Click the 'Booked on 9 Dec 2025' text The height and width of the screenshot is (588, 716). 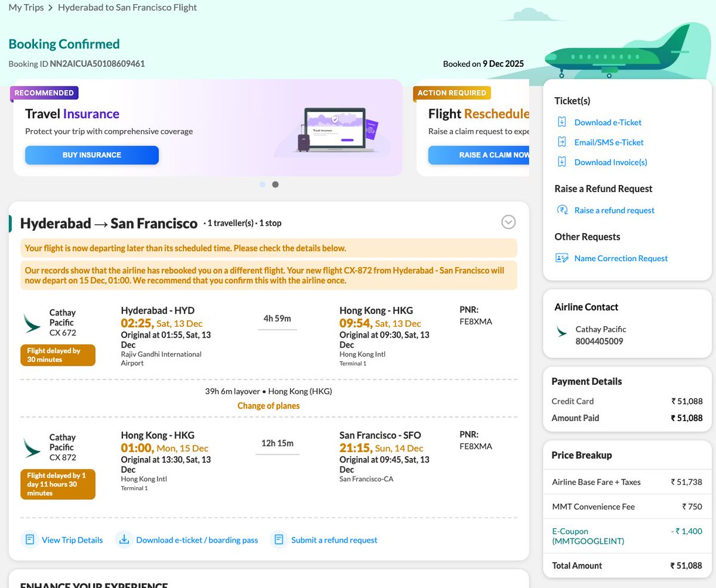(483, 64)
